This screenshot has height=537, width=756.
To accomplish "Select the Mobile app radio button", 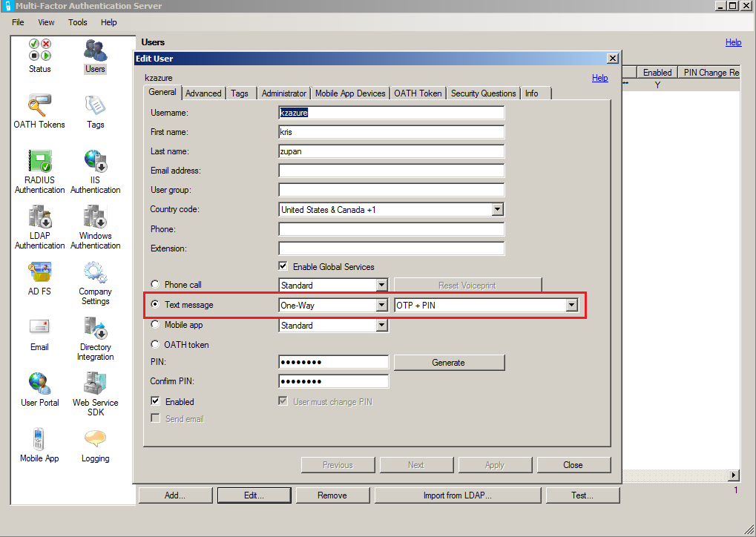I will [155, 324].
